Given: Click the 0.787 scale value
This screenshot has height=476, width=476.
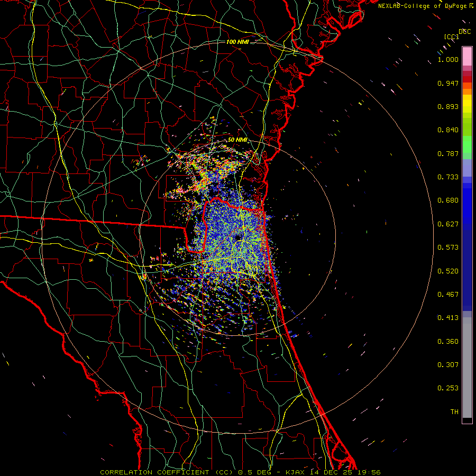Looking at the screenshot, I should click(x=448, y=153).
